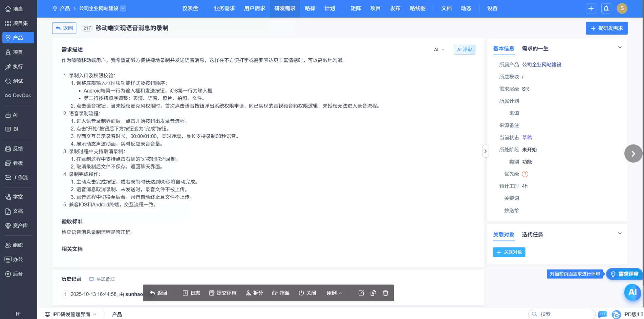Click the edit pencil icon in bottom toolbar
This screenshot has width=644, height=319.
tap(361, 293)
